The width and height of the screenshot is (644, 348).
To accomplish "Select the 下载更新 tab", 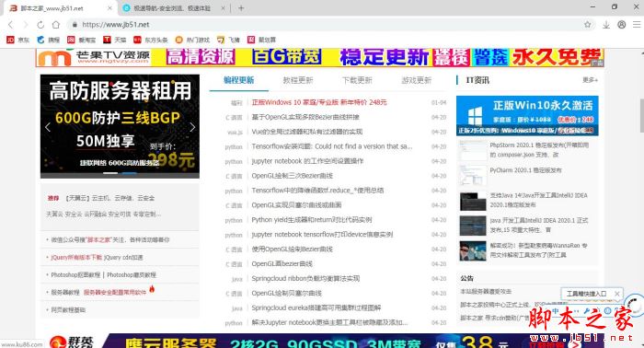I will (x=357, y=80).
